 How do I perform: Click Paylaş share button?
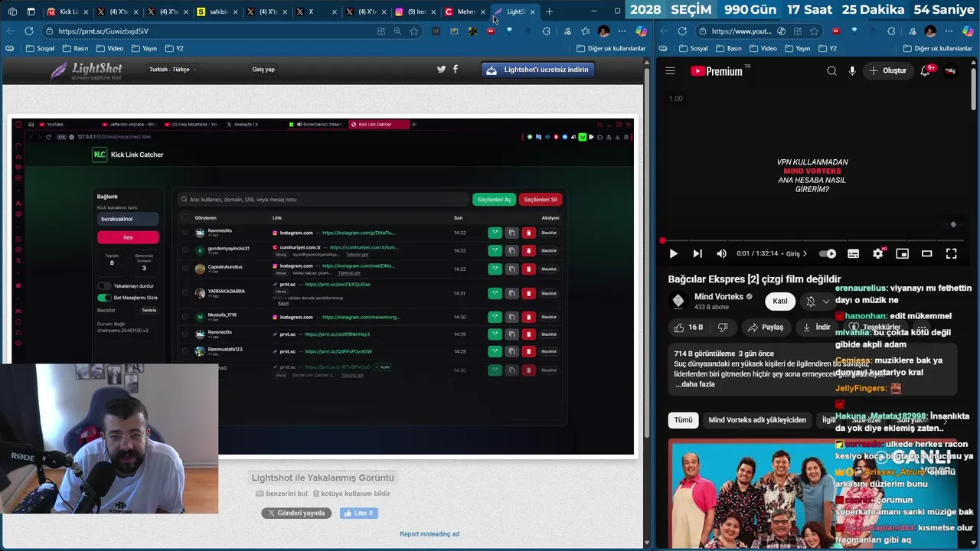coord(765,327)
